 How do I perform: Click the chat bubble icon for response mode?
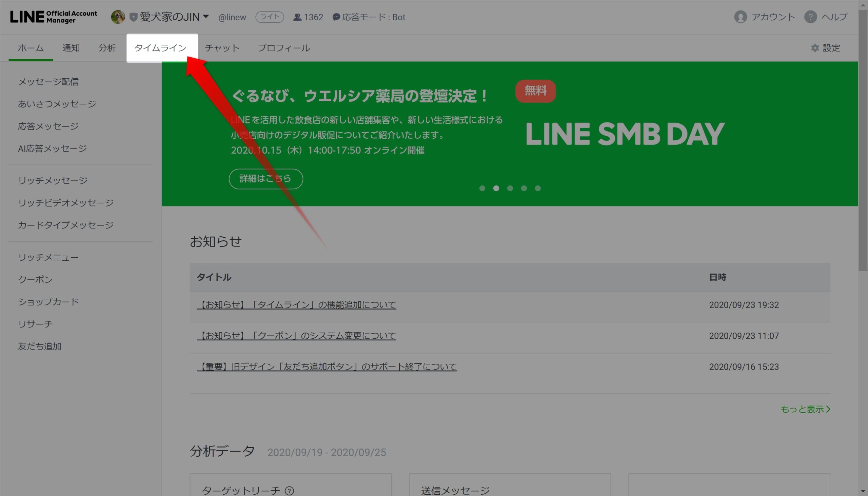pyautogui.click(x=336, y=17)
